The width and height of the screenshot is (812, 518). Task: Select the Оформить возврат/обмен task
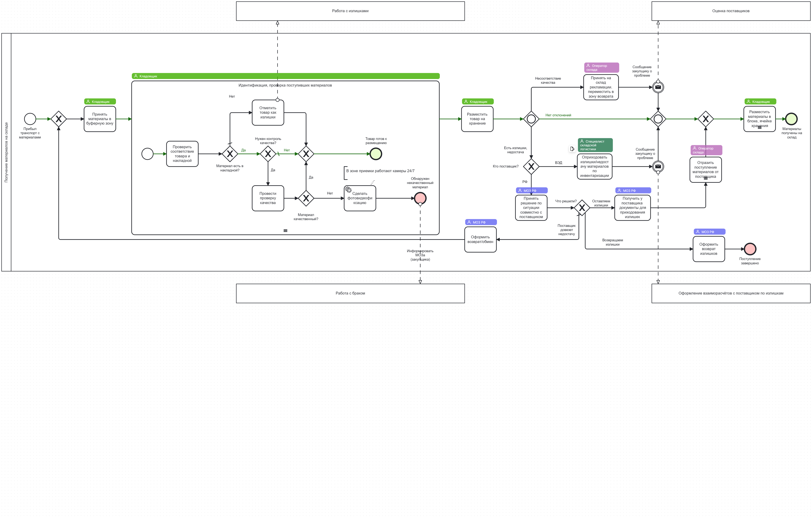480,239
